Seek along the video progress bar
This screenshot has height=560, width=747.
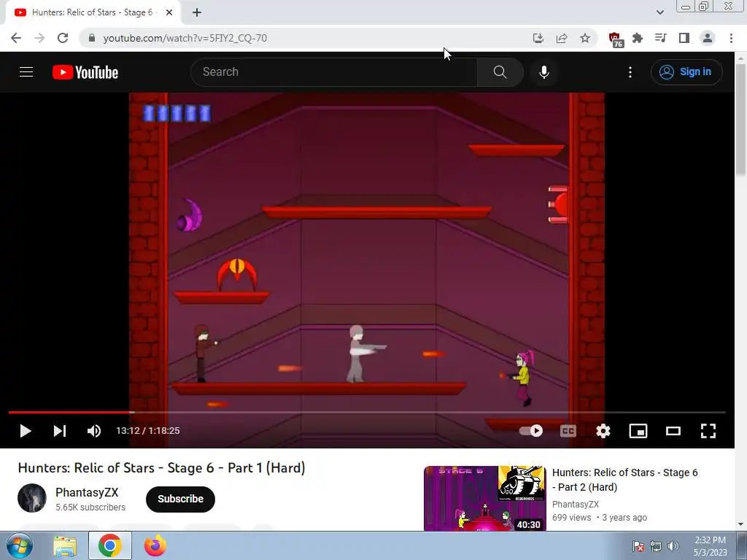click(367, 413)
